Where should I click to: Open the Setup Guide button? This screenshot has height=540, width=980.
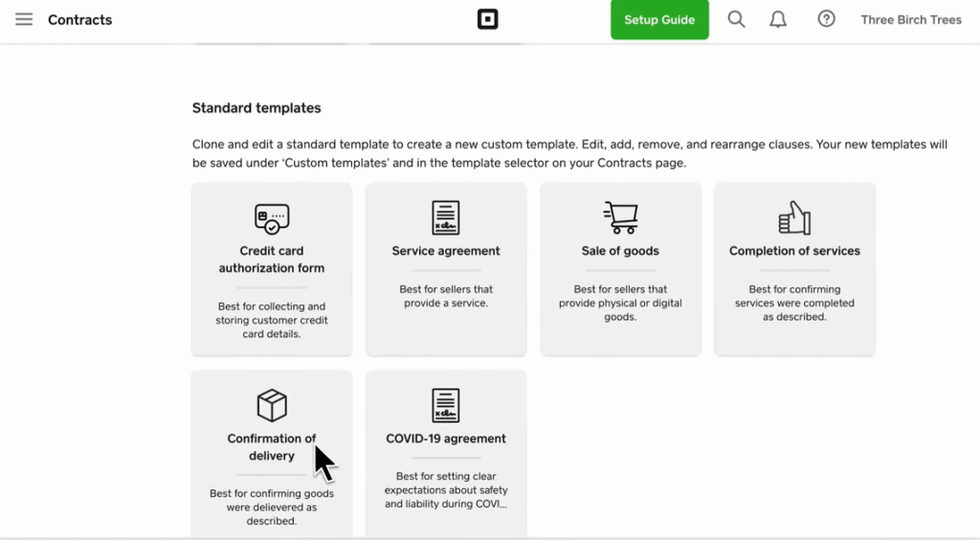[659, 19]
